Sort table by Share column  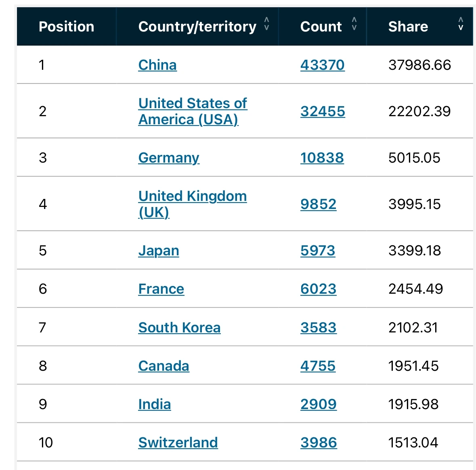(461, 24)
